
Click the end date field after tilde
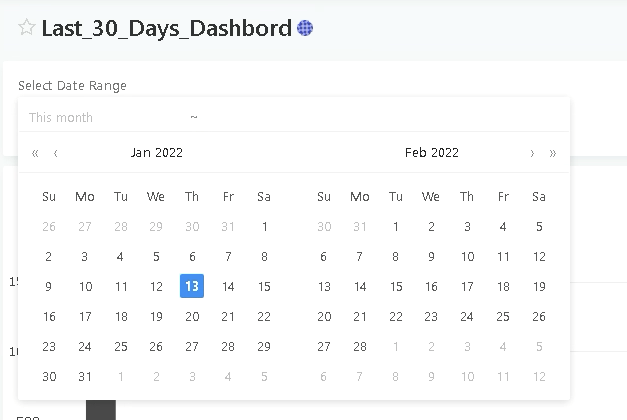pyautogui.click(x=380, y=117)
